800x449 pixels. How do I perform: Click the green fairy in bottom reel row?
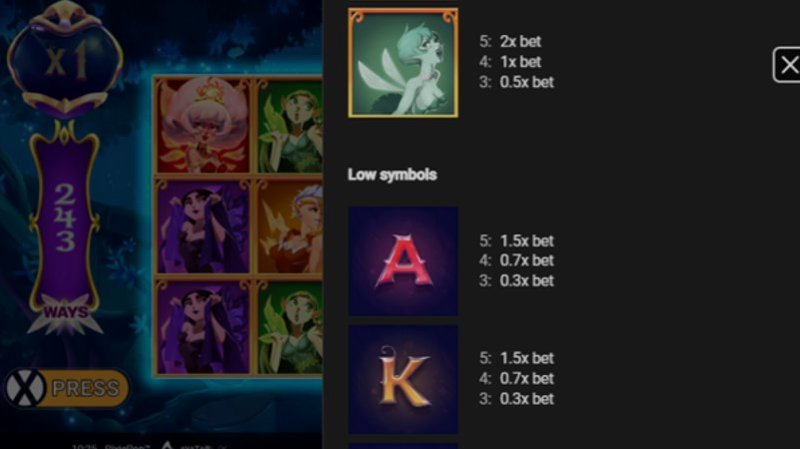pos(289,327)
